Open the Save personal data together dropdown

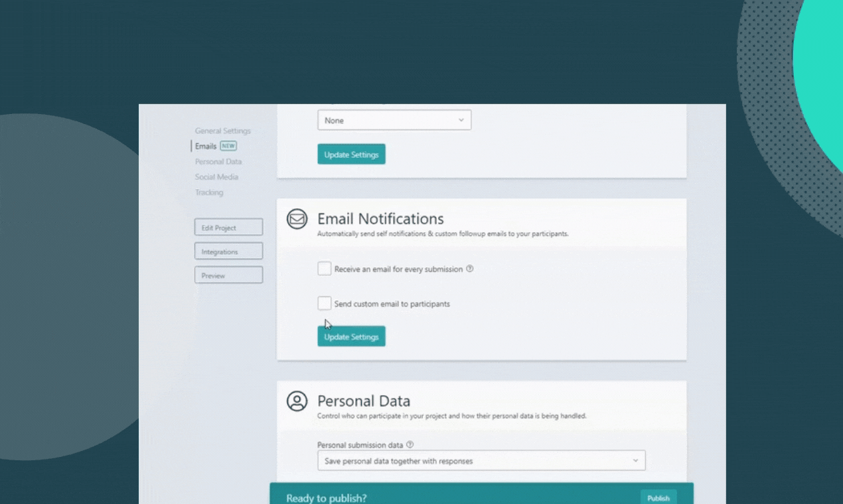(x=481, y=460)
